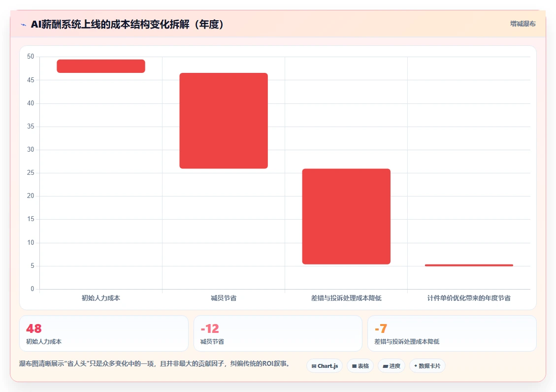Click the 进度 tag chip
Viewport: 556px width, 392px height.
click(392, 366)
